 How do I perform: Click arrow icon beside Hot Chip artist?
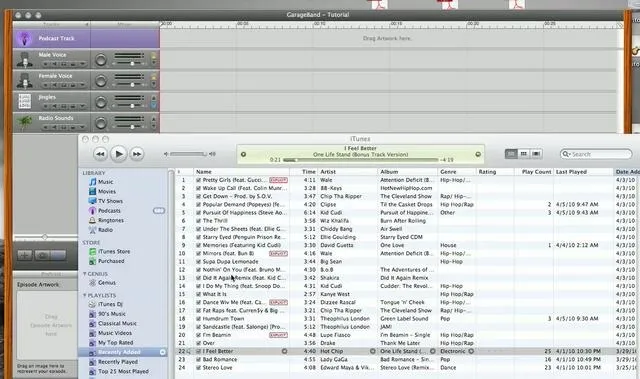point(372,351)
